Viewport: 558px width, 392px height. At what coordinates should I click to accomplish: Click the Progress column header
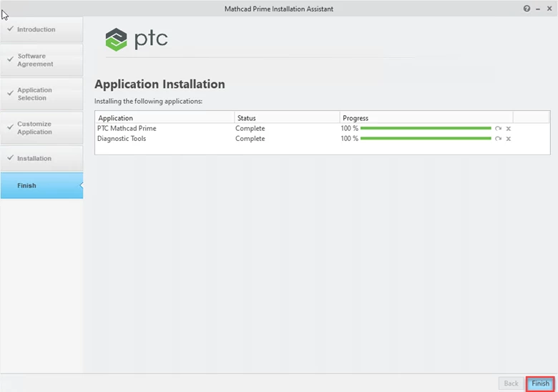[x=426, y=118]
